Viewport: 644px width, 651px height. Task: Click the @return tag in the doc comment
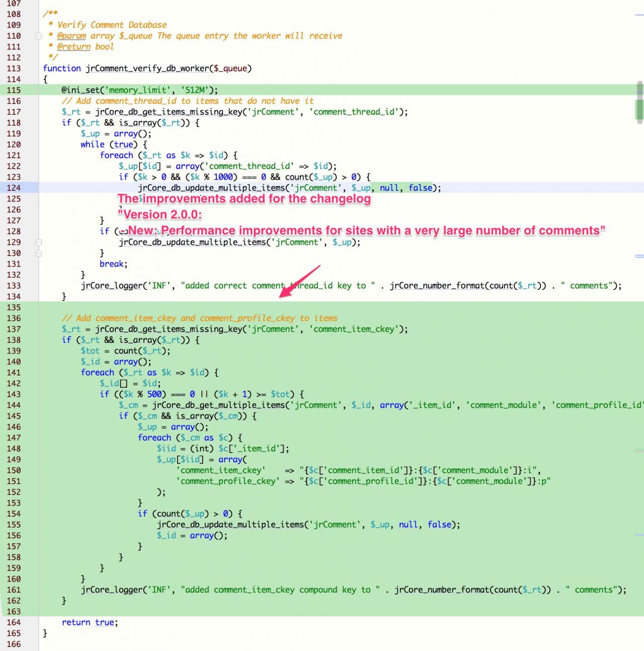pyautogui.click(x=73, y=47)
